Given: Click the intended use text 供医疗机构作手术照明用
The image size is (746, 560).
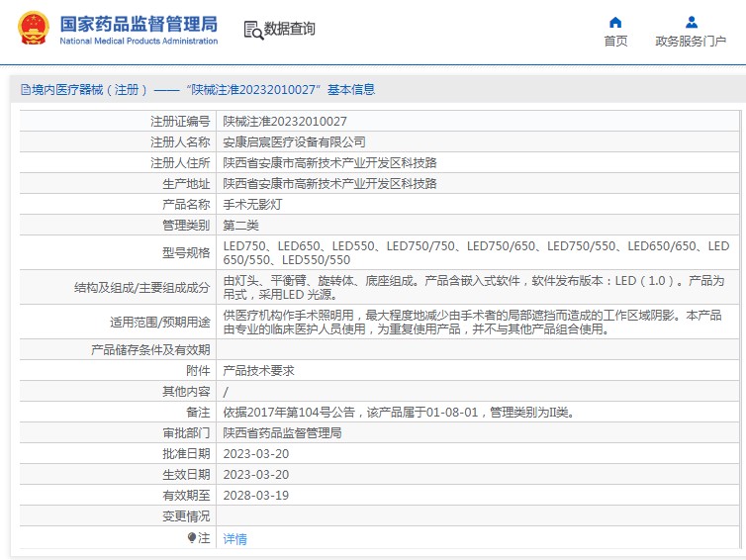Looking at the screenshot, I should tap(472, 323).
